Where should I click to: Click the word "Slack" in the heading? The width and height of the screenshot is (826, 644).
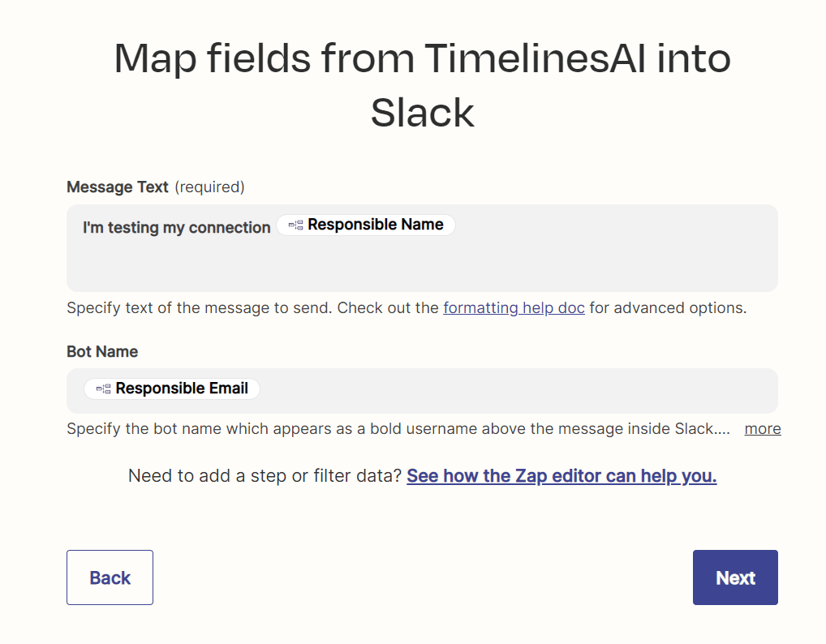click(422, 112)
